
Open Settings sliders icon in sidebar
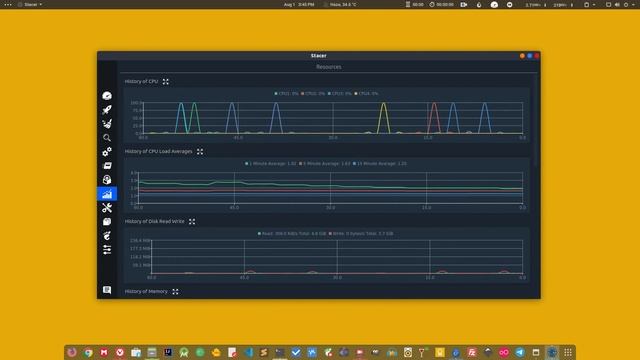107,249
